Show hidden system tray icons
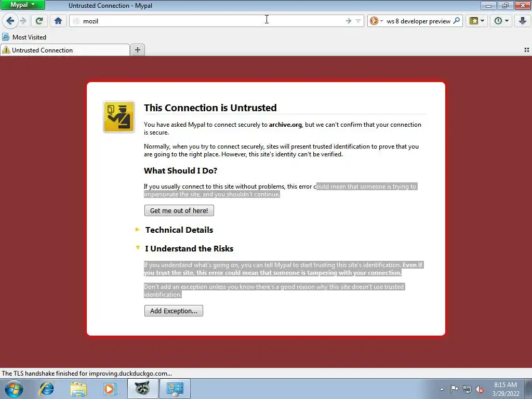 click(x=442, y=389)
